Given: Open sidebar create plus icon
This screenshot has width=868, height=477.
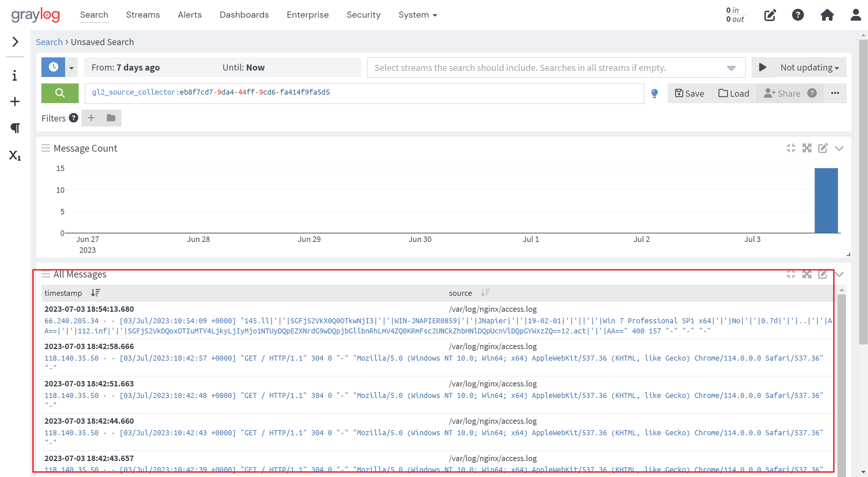Looking at the screenshot, I should pos(15,101).
